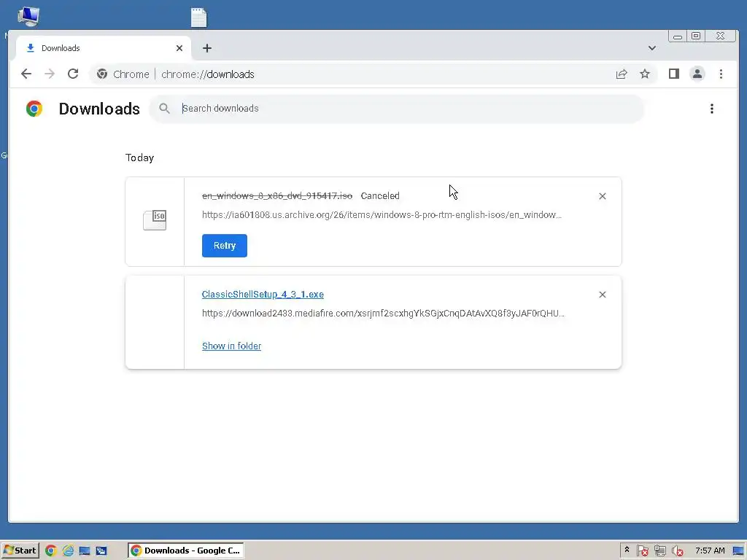Click the text document icon on the desktop
The height and width of the screenshot is (560, 747).
point(198,17)
